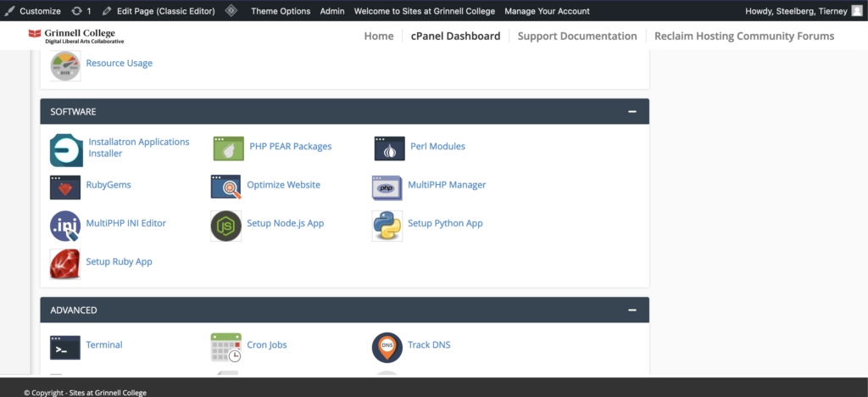The height and width of the screenshot is (397, 868).
Task: Open the RubyGems link
Action: click(x=108, y=185)
